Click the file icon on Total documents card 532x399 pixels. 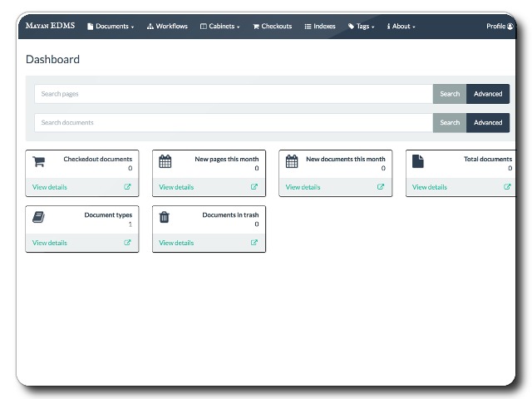[418, 162]
